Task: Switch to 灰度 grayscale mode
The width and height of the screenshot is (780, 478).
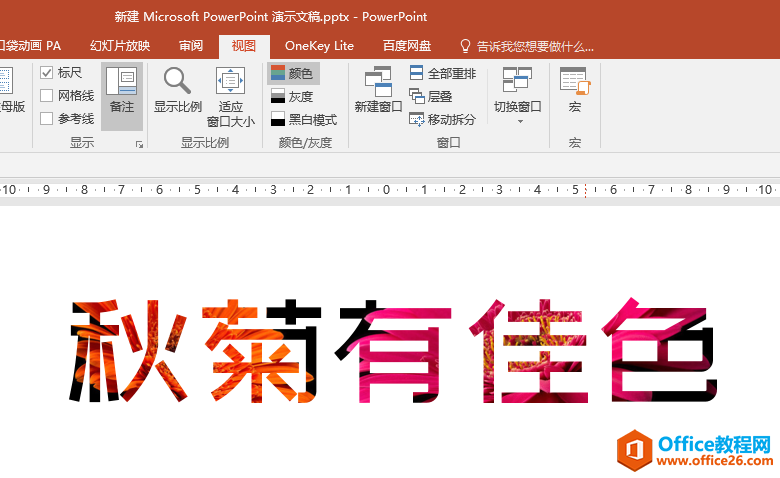Action: (292, 96)
